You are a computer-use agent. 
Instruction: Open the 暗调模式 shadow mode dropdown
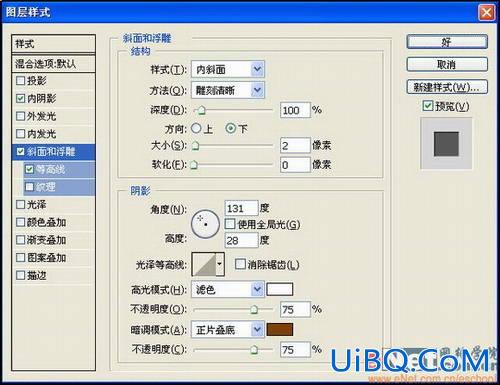(228, 330)
